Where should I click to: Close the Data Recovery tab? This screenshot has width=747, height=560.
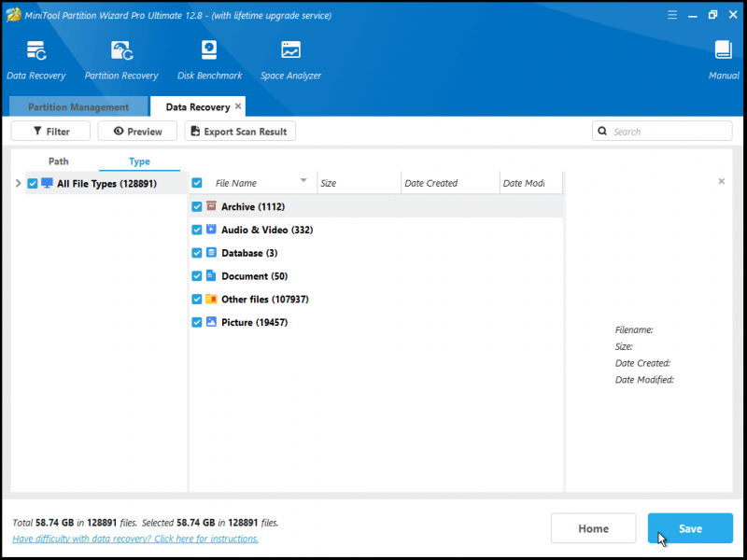pyautogui.click(x=238, y=106)
